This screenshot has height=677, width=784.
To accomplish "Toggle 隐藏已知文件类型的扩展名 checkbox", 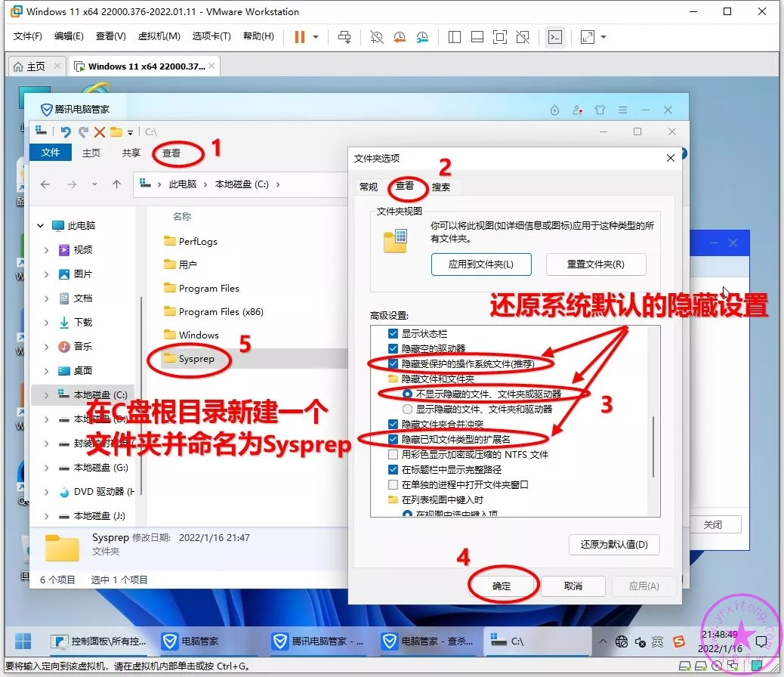I will click(393, 439).
